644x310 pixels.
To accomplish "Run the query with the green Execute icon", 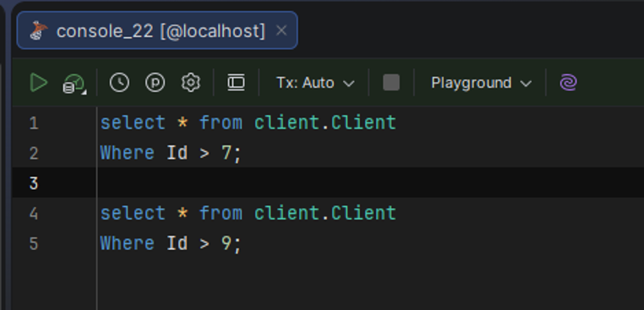I will [x=39, y=83].
